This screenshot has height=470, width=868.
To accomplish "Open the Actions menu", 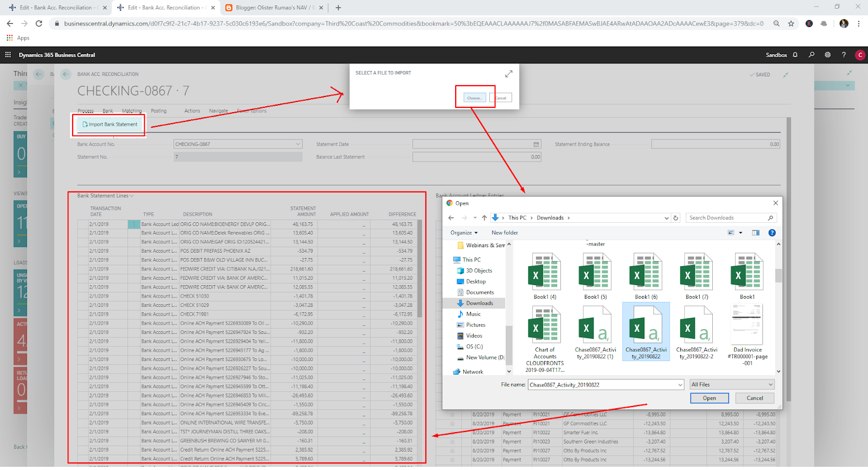I will point(192,111).
